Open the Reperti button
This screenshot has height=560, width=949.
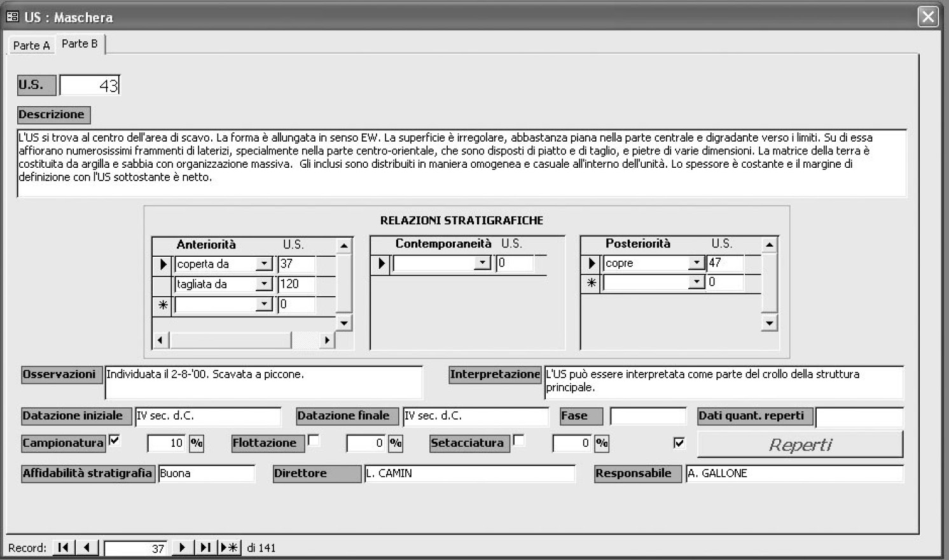[x=800, y=444]
